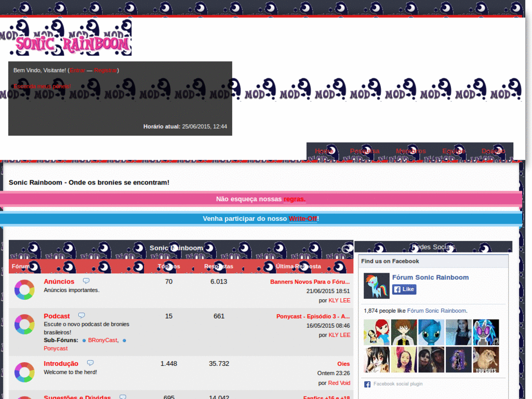Open the Doação menu item

(x=493, y=151)
